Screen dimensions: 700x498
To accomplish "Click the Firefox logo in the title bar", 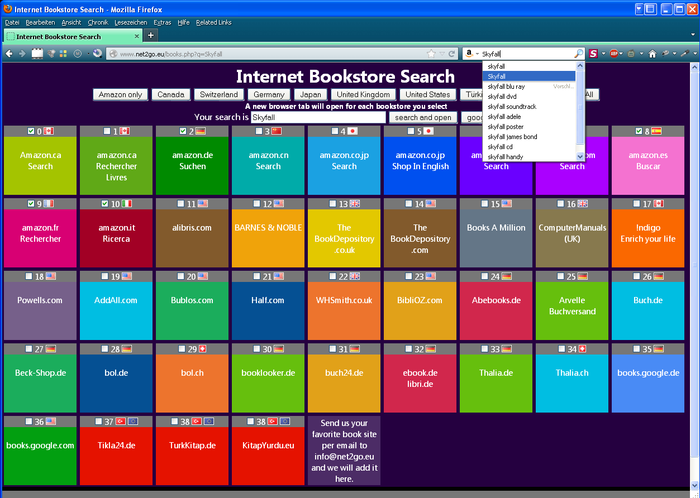I will 8,8.
